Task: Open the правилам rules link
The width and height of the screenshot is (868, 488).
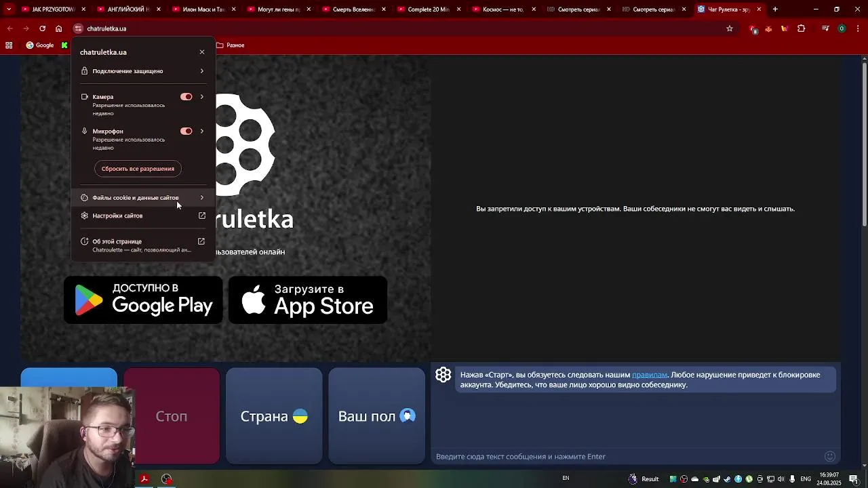Action: pyautogui.click(x=650, y=375)
